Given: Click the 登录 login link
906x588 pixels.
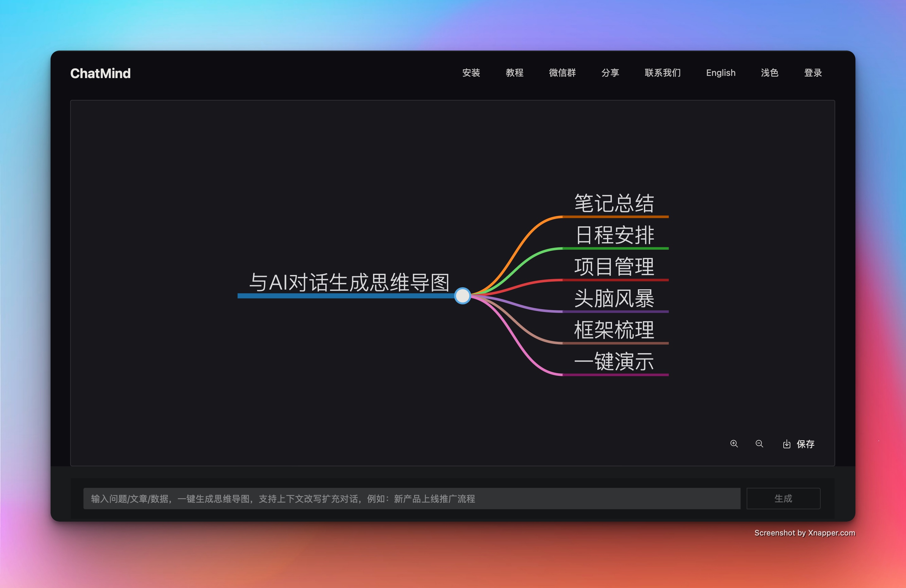Looking at the screenshot, I should point(813,73).
